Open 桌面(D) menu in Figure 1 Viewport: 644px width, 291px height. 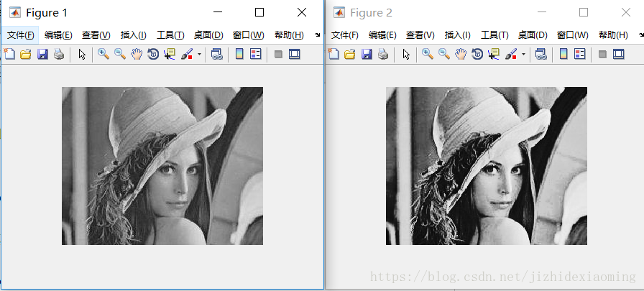coord(208,35)
